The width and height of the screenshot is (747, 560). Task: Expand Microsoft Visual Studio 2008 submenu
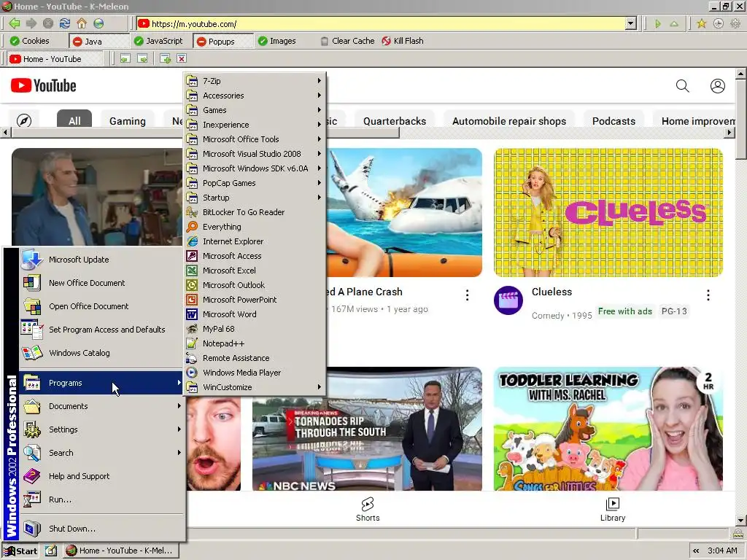pyautogui.click(x=255, y=154)
